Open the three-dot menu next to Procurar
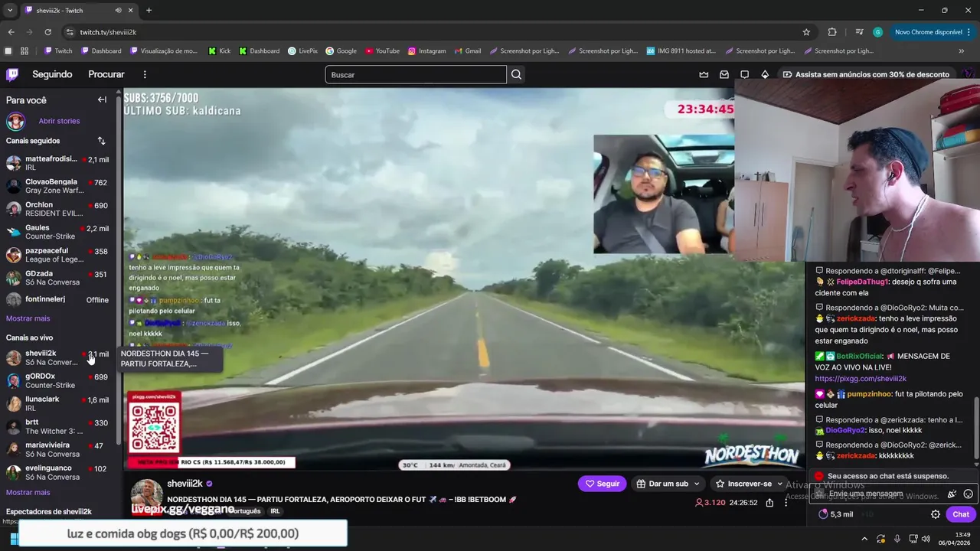The width and height of the screenshot is (980, 551). click(x=145, y=74)
